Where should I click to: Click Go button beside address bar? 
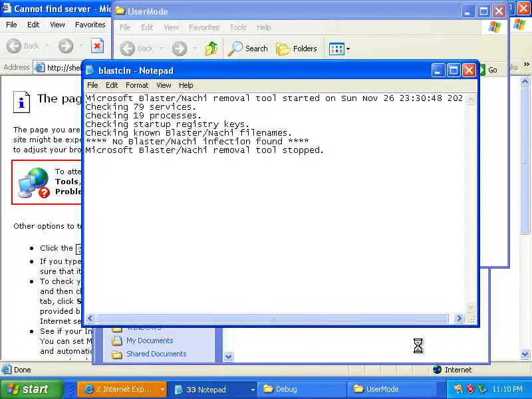(x=489, y=70)
